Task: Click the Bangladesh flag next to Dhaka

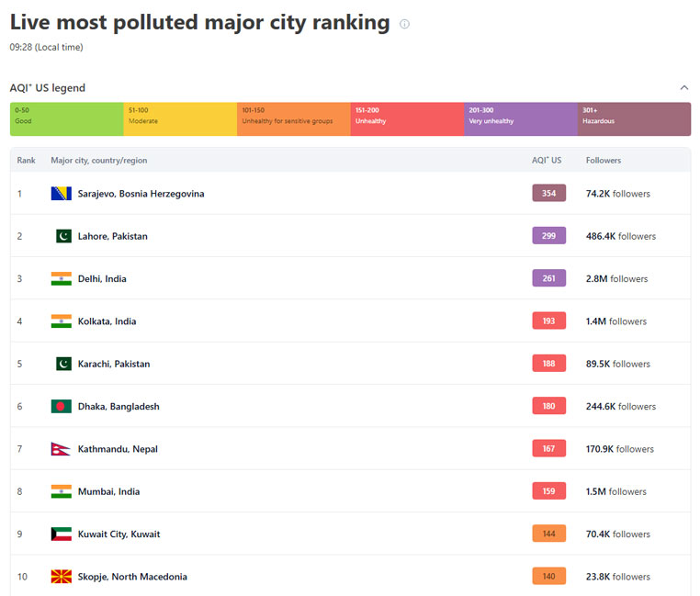Action: (x=62, y=407)
